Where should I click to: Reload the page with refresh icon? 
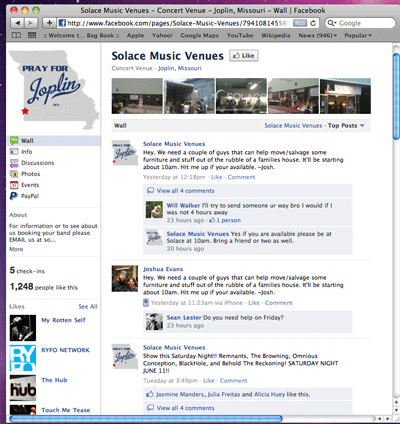coord(313,23)
